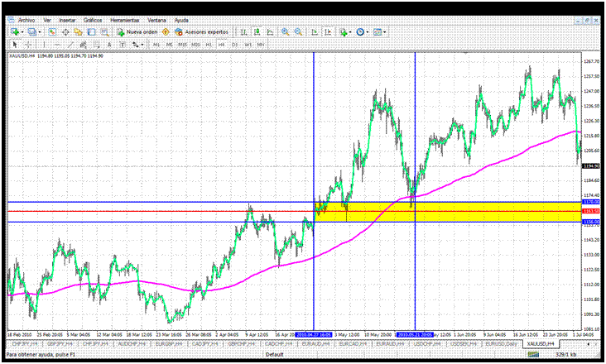Switch to the EURUSD,Daily chart tab
Viewport: 606px width, 364px height.
[x=502, y=343]
